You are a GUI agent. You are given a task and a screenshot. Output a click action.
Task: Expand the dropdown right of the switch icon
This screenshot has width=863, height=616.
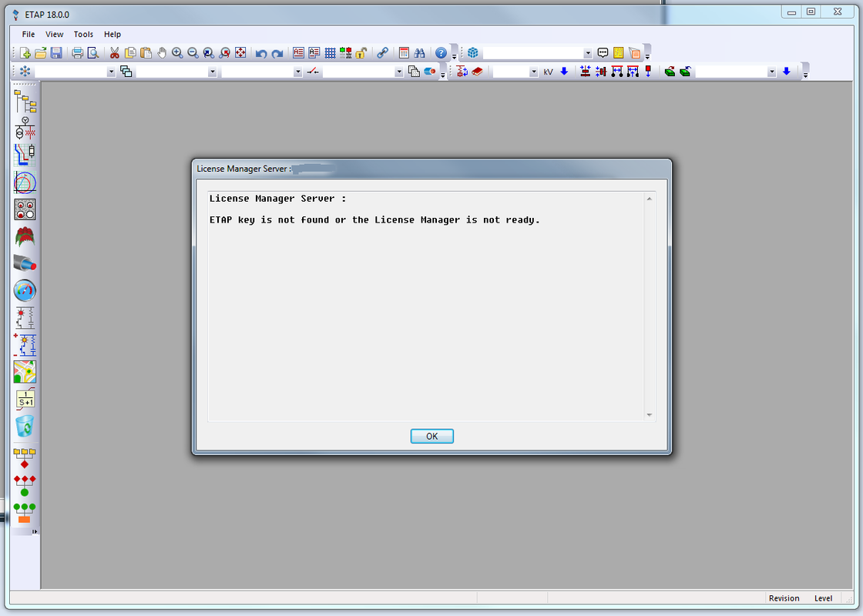coord(399,72)
